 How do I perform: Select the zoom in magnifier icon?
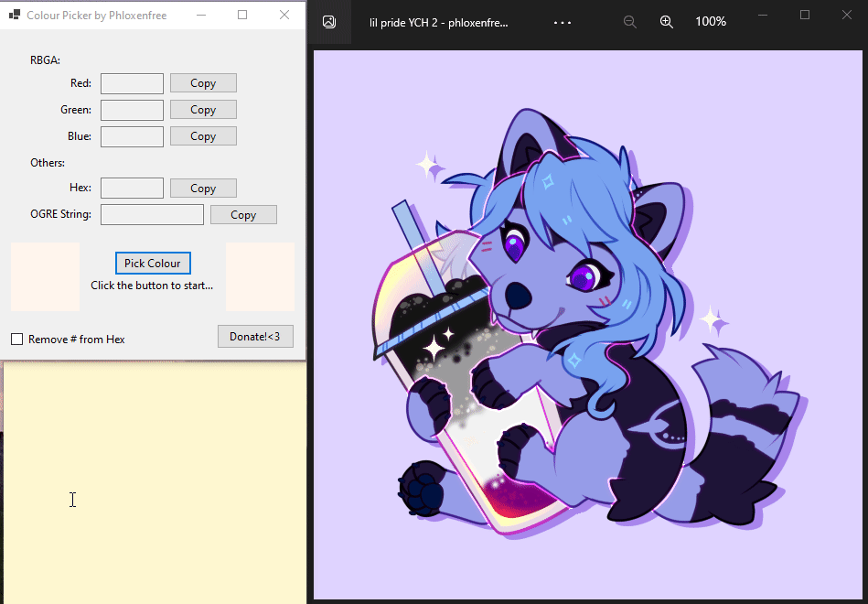coord(667,21)
